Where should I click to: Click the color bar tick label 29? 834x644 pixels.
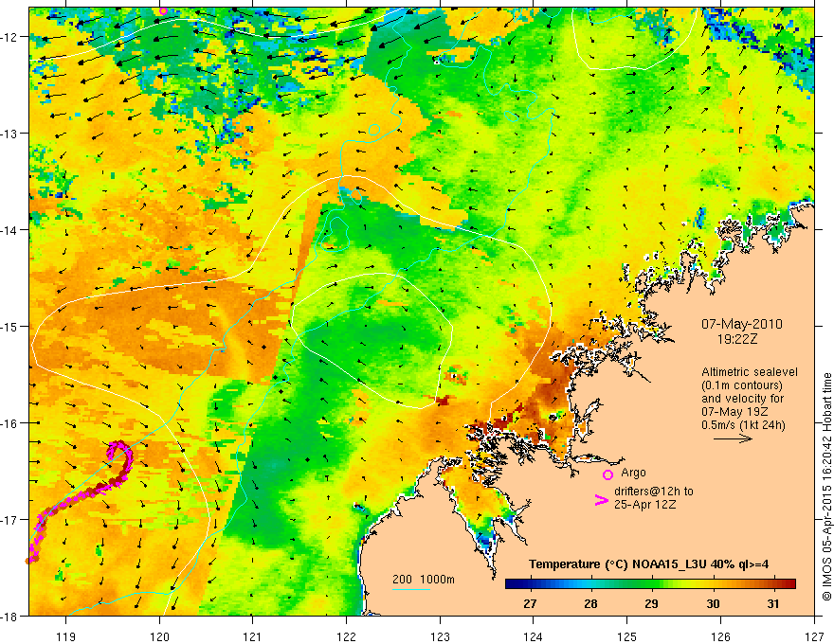652,603
